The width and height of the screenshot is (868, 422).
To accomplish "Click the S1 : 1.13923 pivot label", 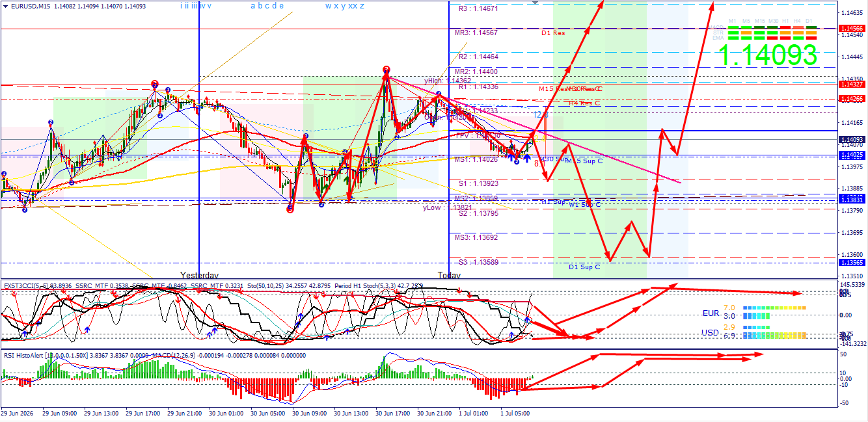I will click(x=478, y=183).
